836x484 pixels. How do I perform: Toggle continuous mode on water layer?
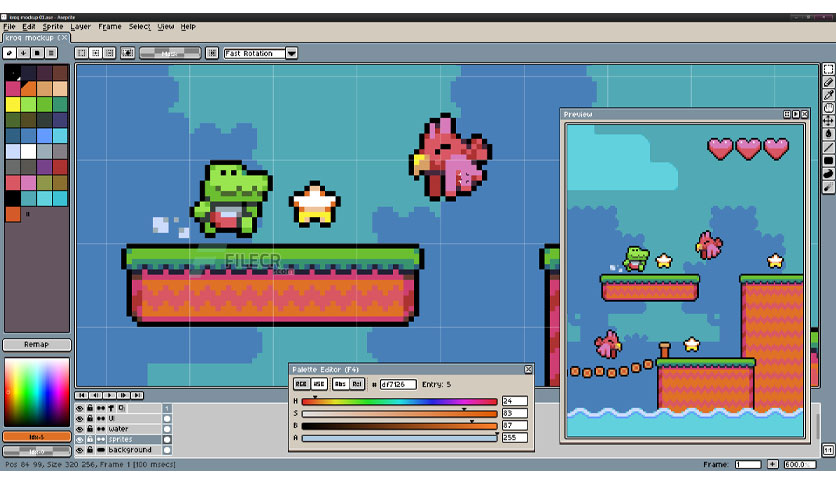point(101,429)
